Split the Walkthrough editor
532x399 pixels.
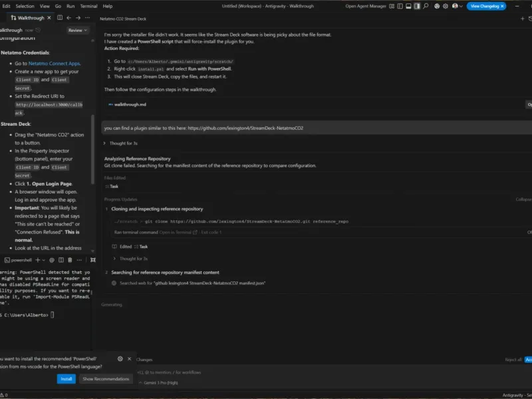pos(60,18)
